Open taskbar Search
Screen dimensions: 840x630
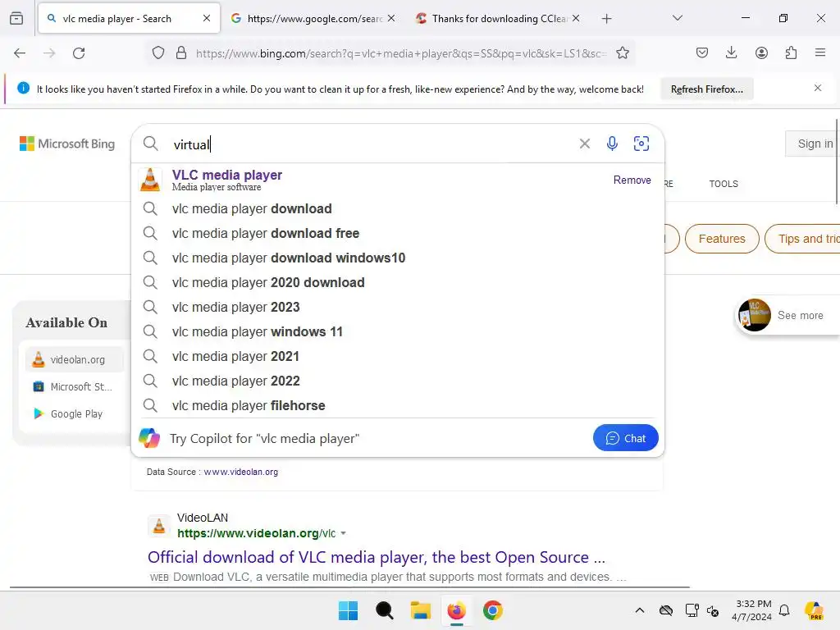(384, 610)
